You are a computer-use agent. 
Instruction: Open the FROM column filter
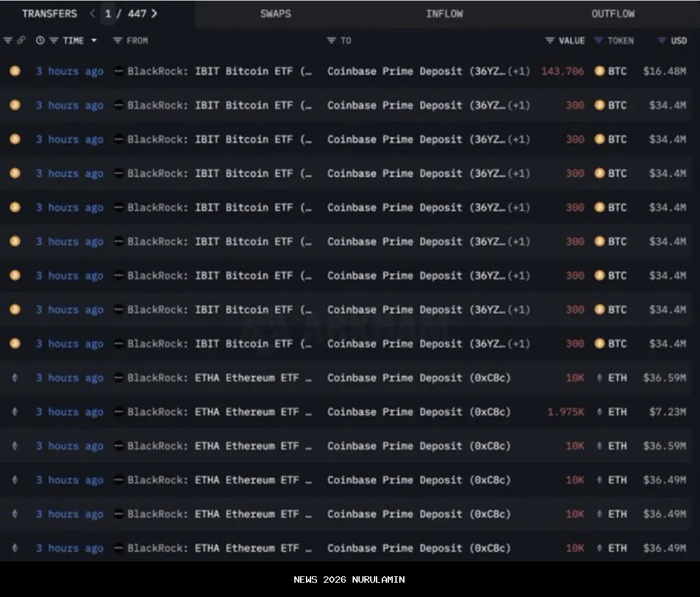(x=118, y=40)
